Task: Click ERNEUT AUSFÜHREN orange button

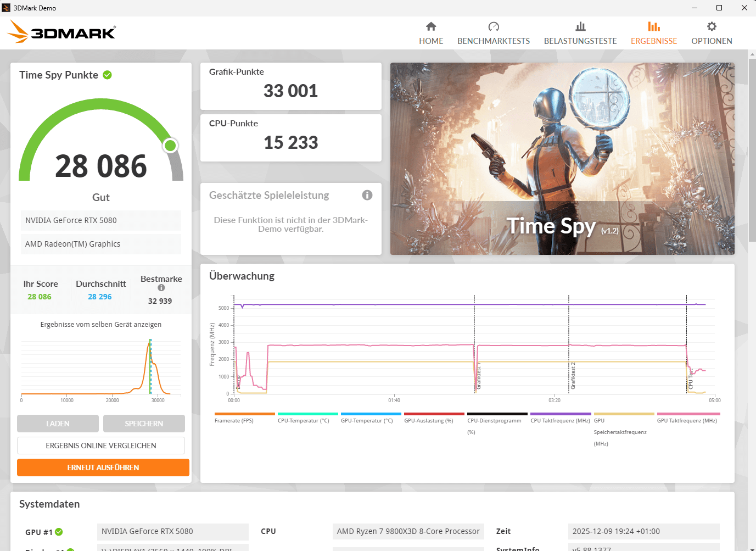Action: tap(103, 467)
